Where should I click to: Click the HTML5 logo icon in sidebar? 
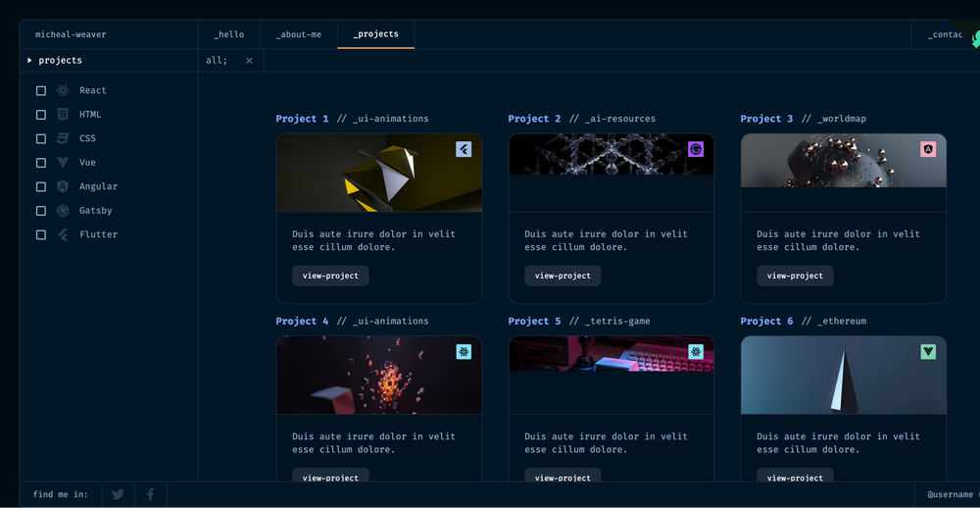[63, 115]
